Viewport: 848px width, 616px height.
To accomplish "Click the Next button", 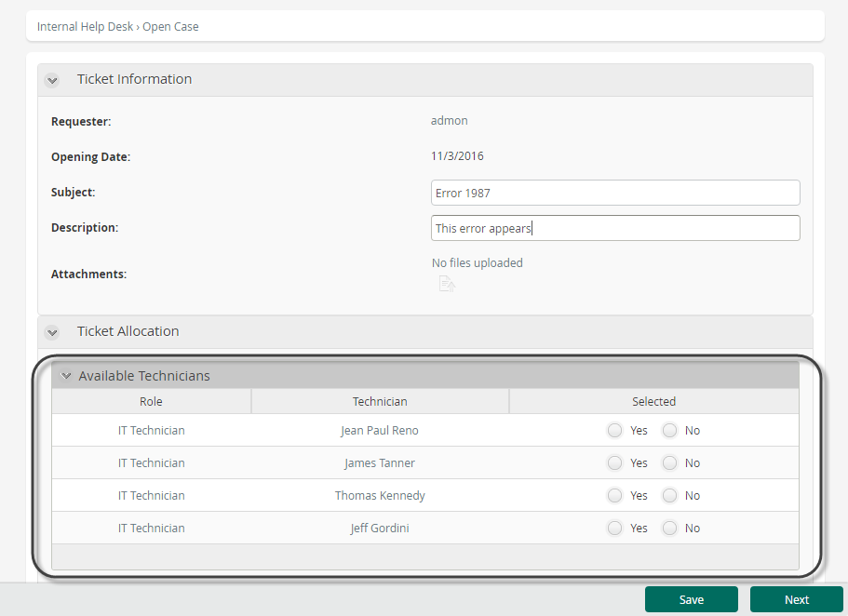I will click(x=796, y=599).
